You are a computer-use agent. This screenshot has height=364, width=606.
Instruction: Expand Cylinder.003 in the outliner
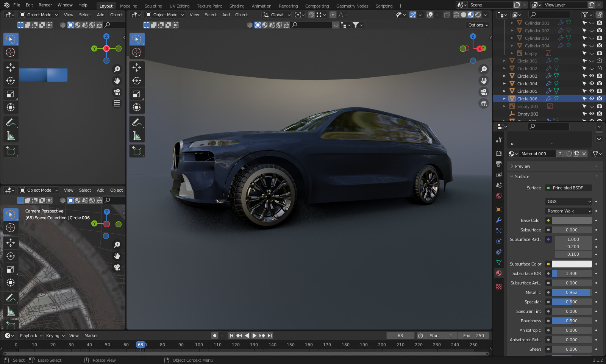512,38
